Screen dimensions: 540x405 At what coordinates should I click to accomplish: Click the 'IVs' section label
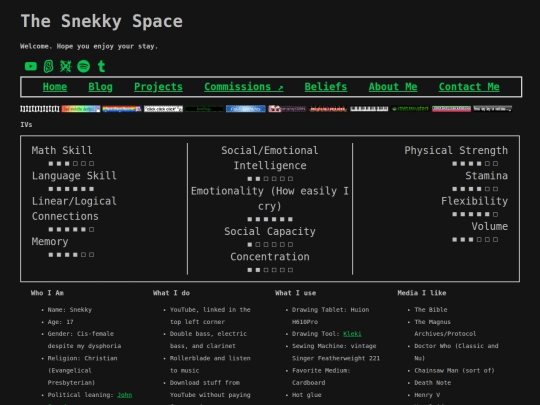point(26,125)
